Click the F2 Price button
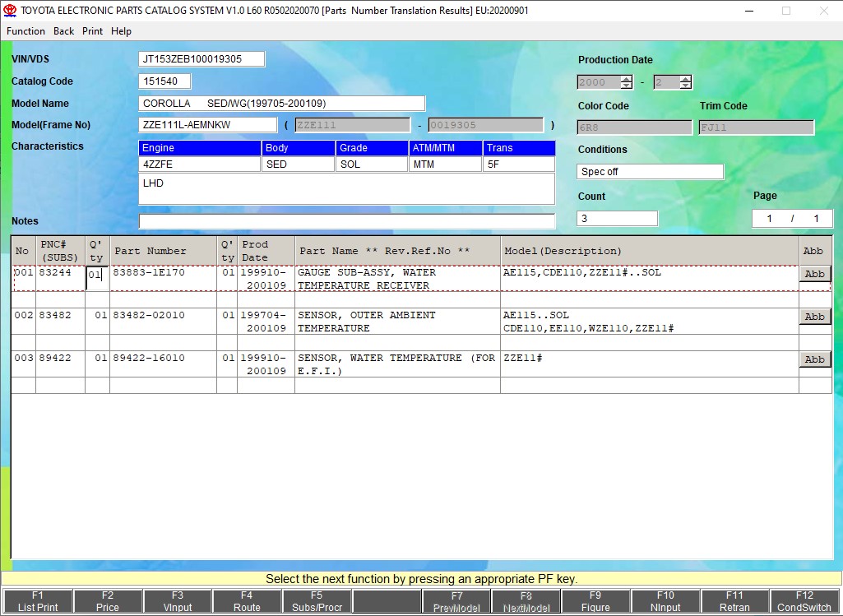843x616 pixels. (x=108, y=601)
